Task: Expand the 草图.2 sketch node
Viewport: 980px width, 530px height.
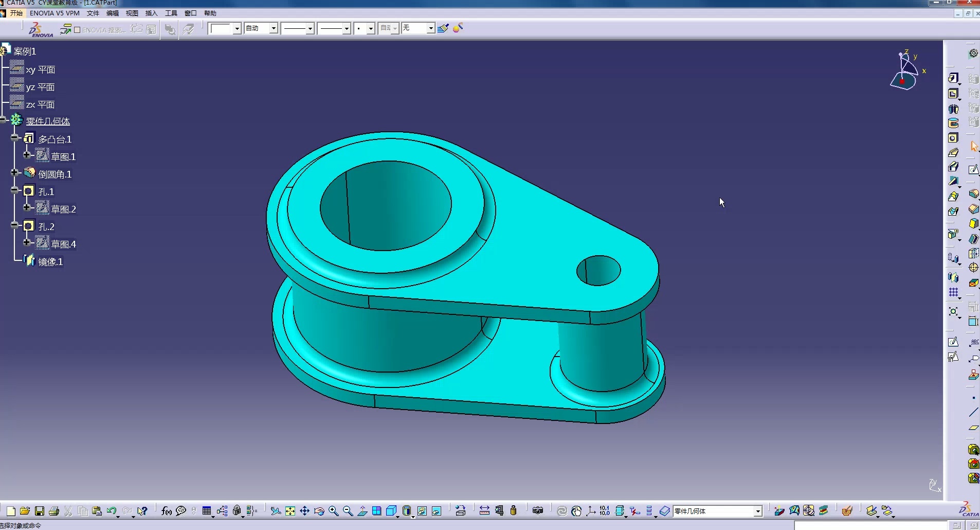Action: point(27,208)
